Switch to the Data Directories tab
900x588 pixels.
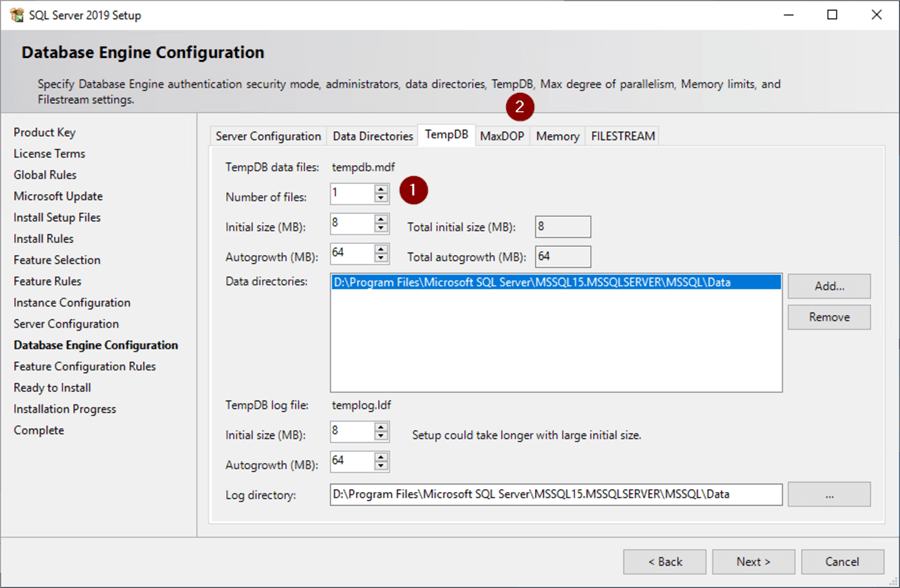point(373,136)
